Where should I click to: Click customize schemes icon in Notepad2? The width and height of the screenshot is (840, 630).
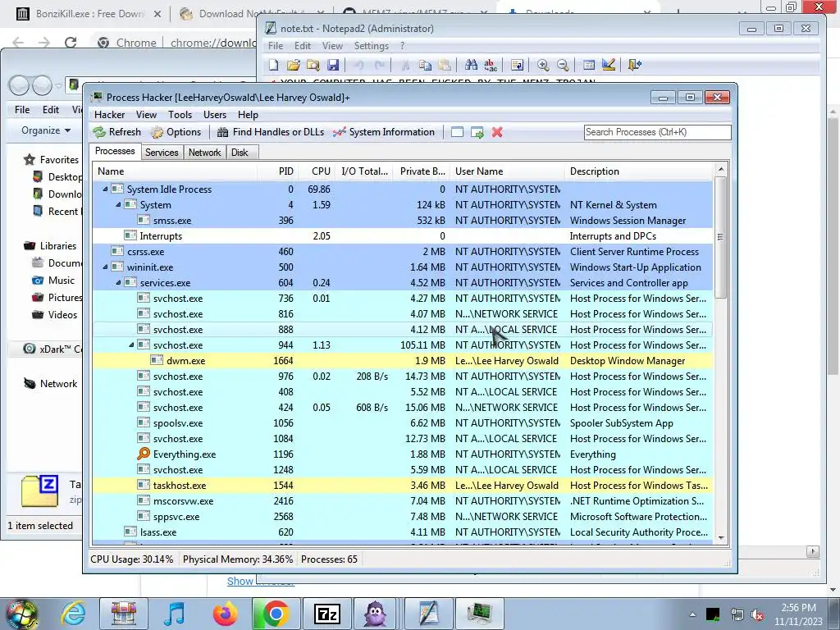tap(609, 65)
